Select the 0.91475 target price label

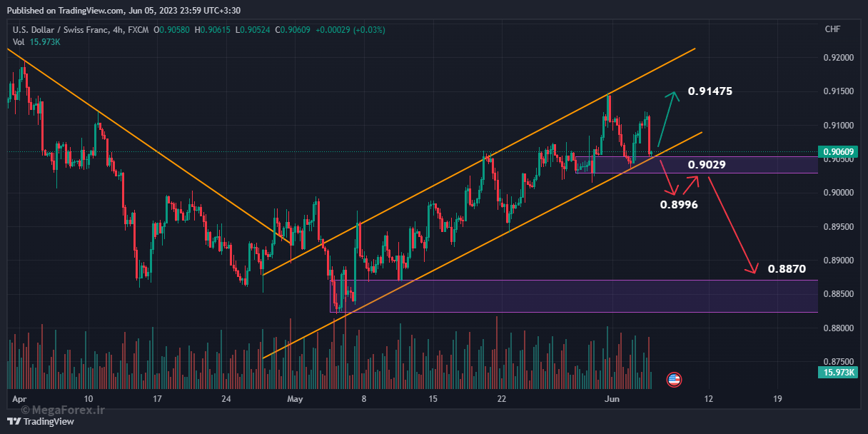click(x=710, y=91)
